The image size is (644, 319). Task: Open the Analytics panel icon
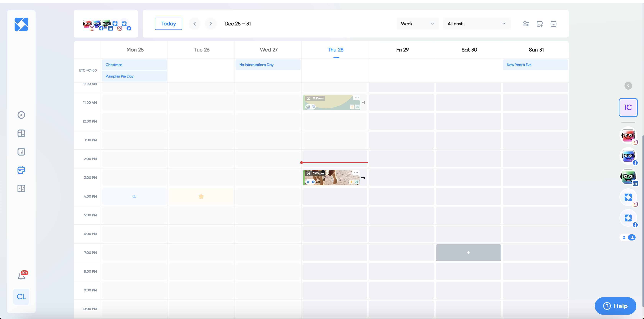tap(21, 152)
